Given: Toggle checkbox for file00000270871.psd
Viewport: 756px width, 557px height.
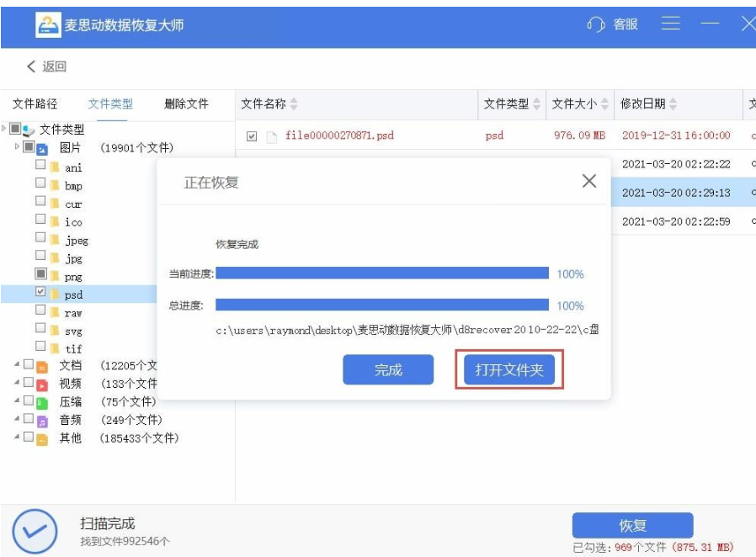Looking at the screenshot, I should point(251,136).
